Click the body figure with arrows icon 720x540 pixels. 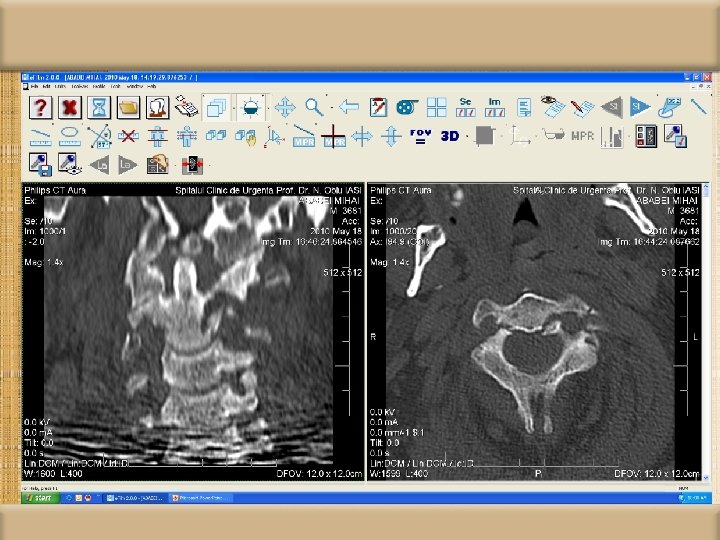tap(186, 136)
